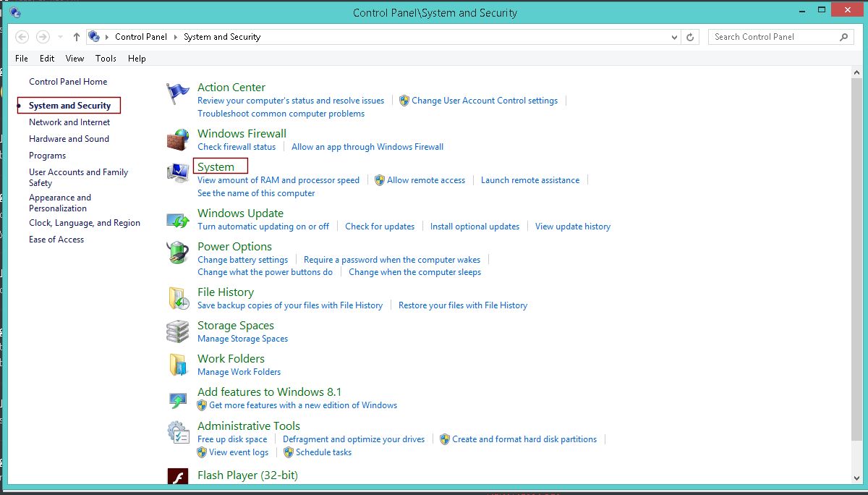Viewport: 868px width, 495px height.
Task: Click System and Security breadcrumb in address bar
Action: click(222, 37)
